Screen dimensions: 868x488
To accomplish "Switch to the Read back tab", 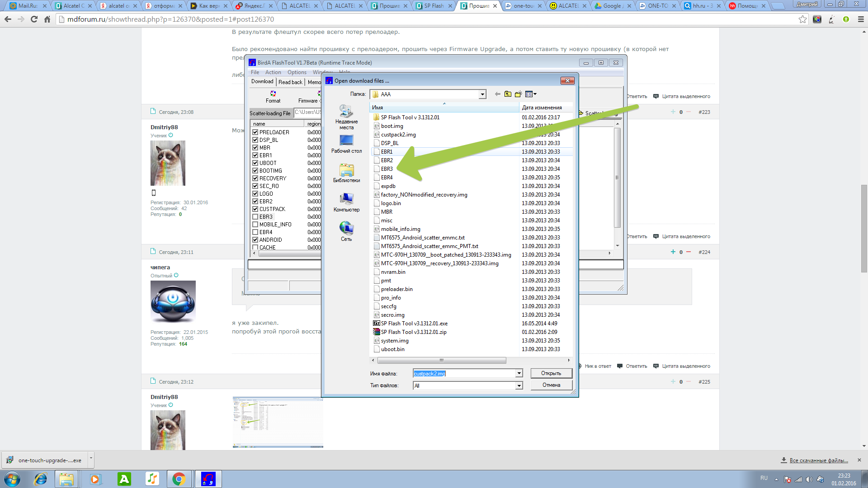I will click(x=290, y=82).
